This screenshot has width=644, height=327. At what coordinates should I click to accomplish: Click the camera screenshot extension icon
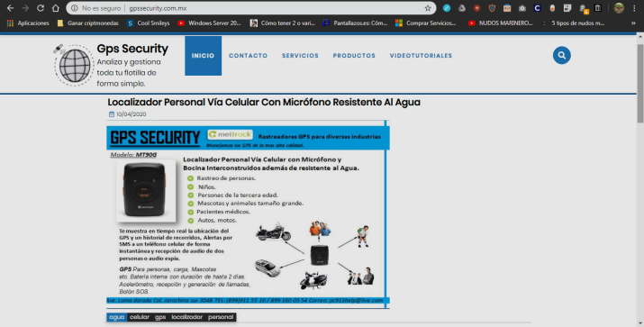(522, 8)
